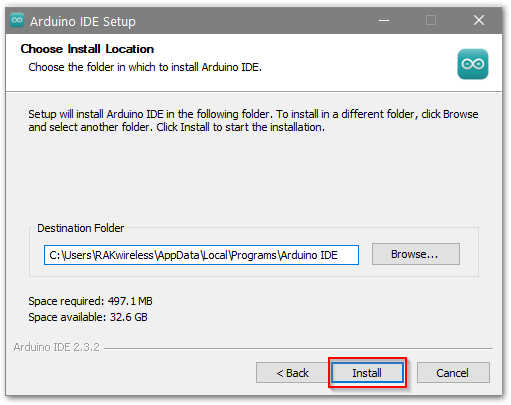Click the 'Arduino IDE Setup' title bar text

pos(83,21)
